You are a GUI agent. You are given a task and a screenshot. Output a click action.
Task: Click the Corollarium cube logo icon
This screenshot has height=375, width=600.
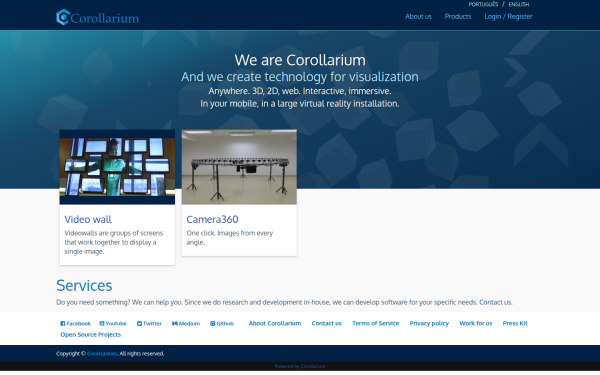[63, 17]
